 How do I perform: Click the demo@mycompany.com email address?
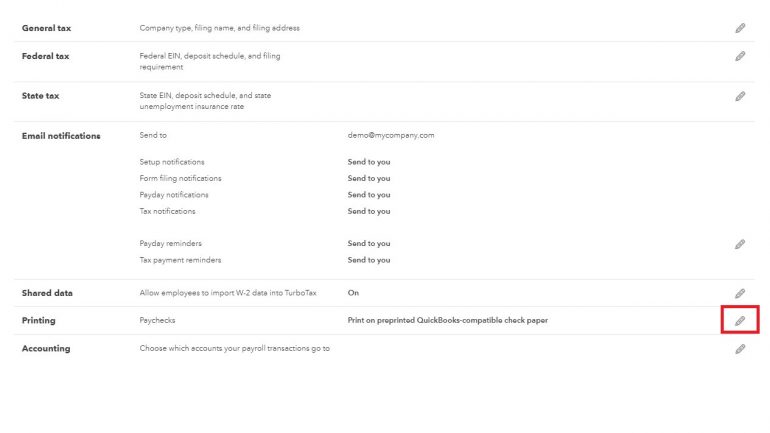391,135
